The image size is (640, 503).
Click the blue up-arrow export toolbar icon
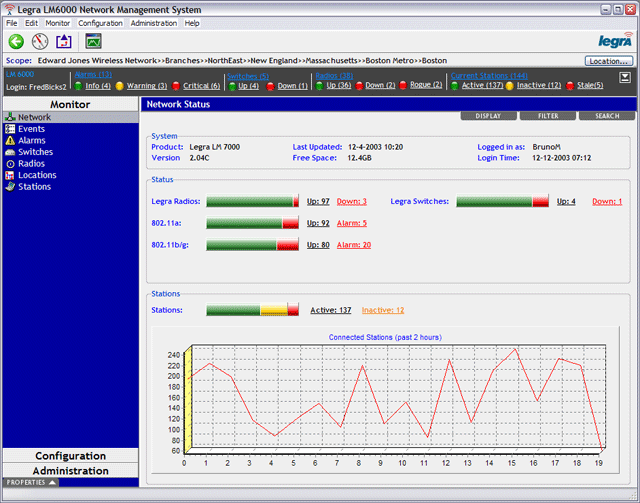[64, 41]
